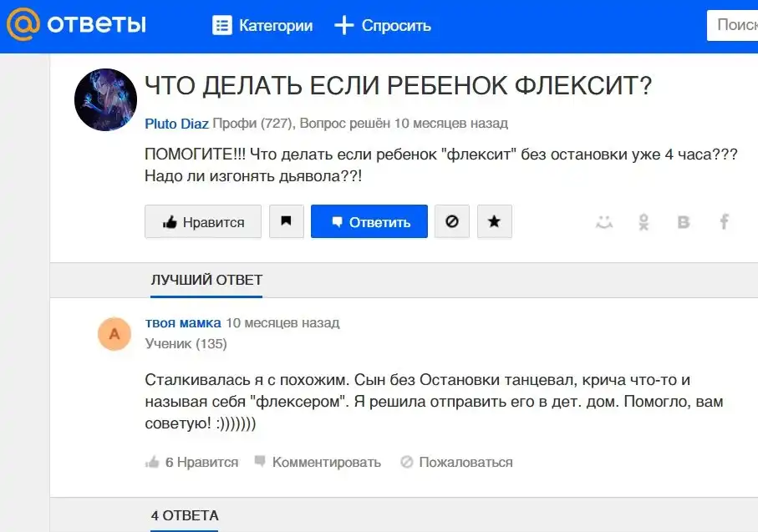The width and height of the screenshot is (758, 532).
Task: Share to Facebook icon
Action: pyautogui.click(x=725, y=222)
